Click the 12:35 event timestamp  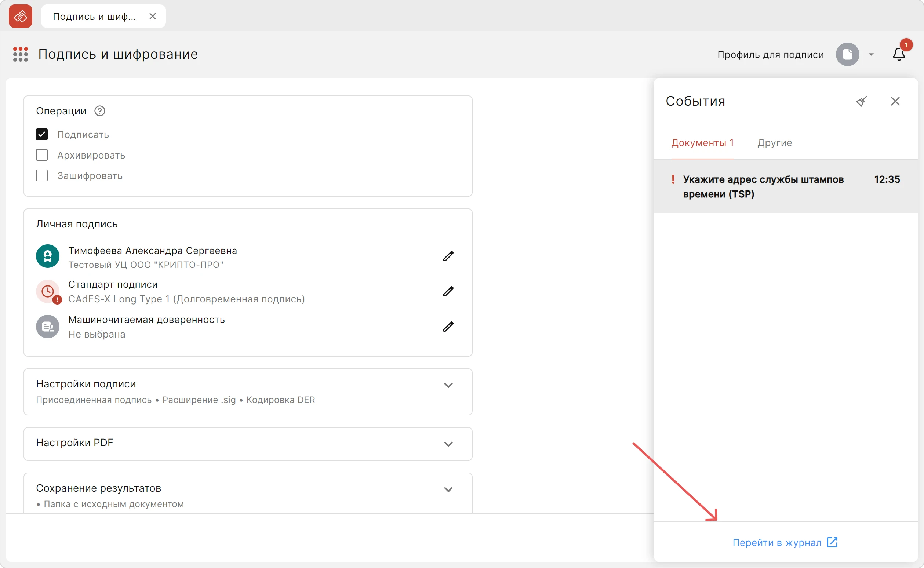click(887, 179)
